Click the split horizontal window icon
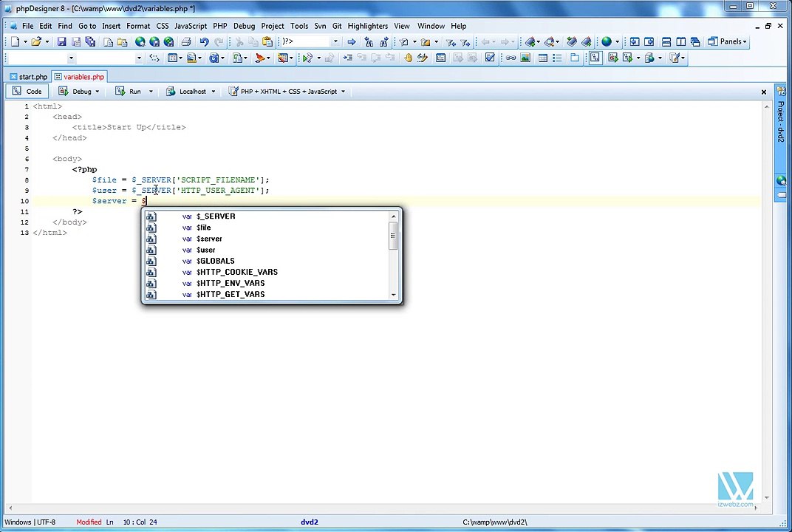Image resolution: width=792 pixels, height=532 pixels. [x=666, y=42]
